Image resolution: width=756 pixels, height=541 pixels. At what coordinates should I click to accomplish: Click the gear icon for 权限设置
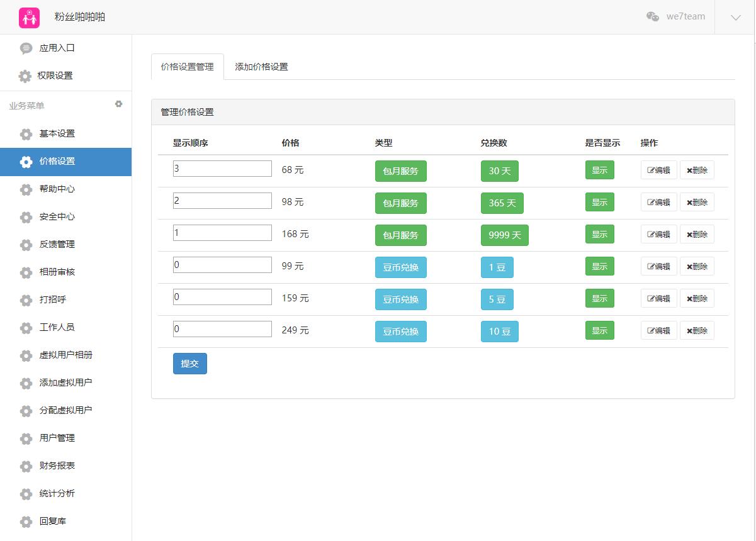click(25, 76)
